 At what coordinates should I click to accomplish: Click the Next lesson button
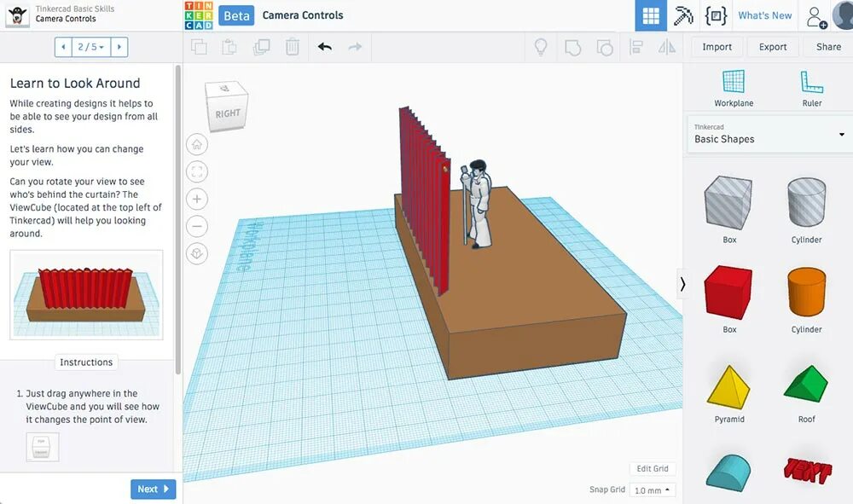pos(154,489)
